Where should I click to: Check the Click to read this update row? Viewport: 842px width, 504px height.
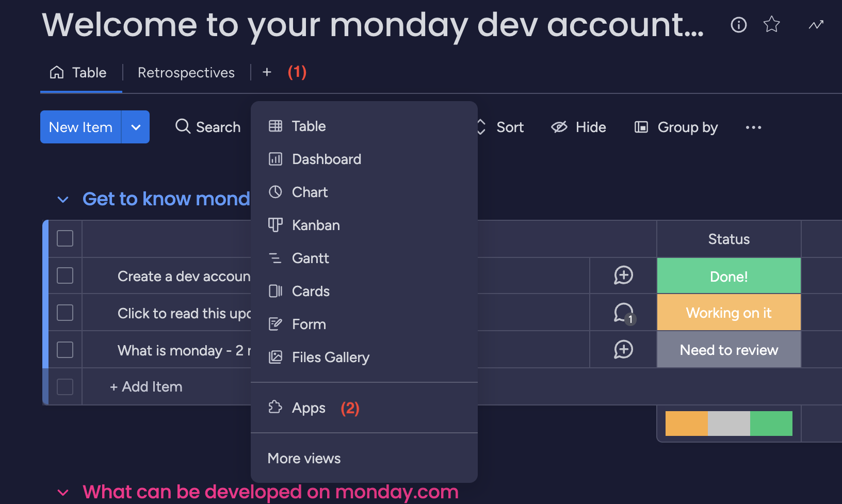click(65, 313)
